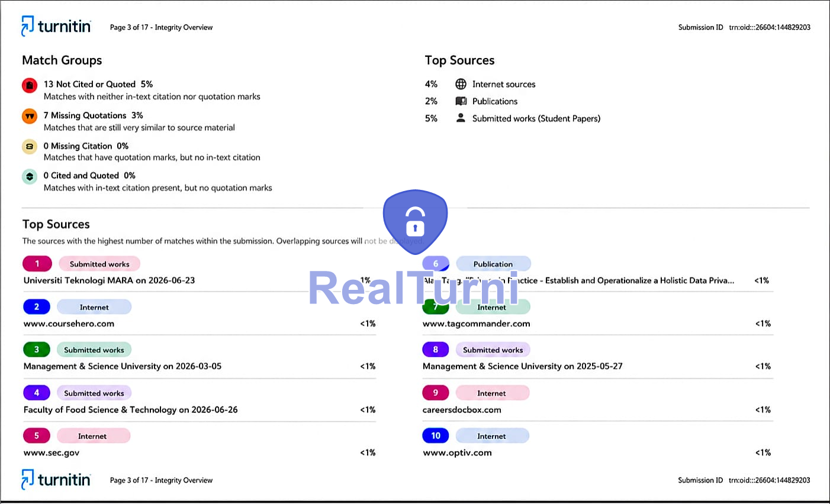Open the careersdocbox.com source
This screenshot has width=830, height=504.
point(462,409)
